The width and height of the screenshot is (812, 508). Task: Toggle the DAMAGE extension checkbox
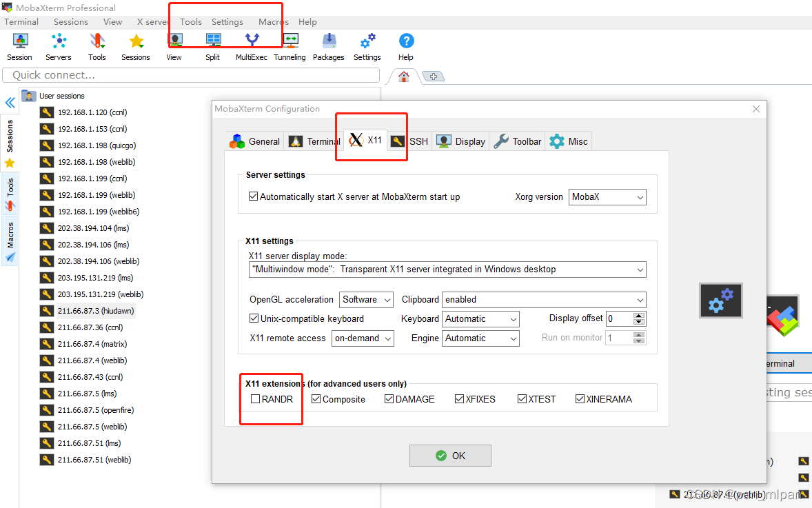coord(389,398)
